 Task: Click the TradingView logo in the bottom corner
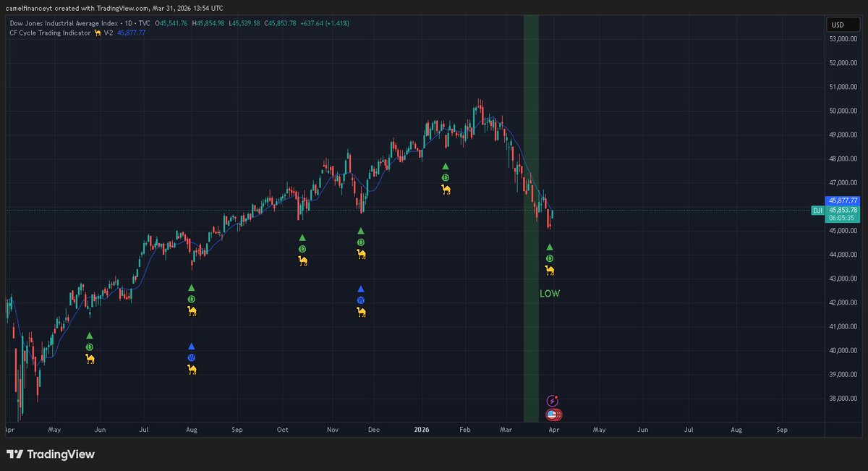52,454
